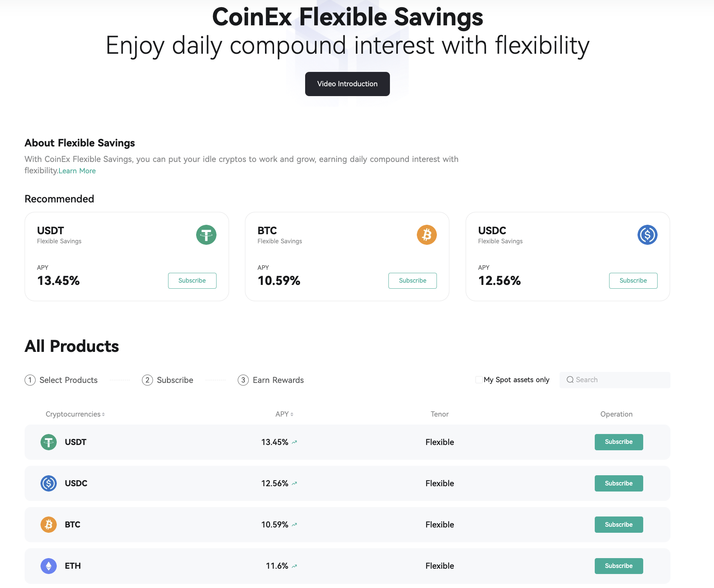This screenshot has width=714, height=588.
Task: Sort table by the Cryptocurrencies column arrows
Action: click(x=103, y=415)
